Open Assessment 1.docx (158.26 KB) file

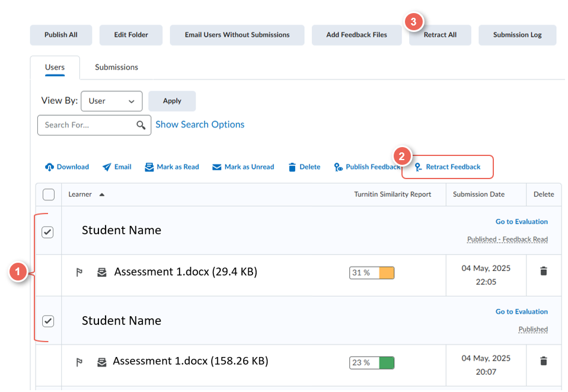[190, 361]
